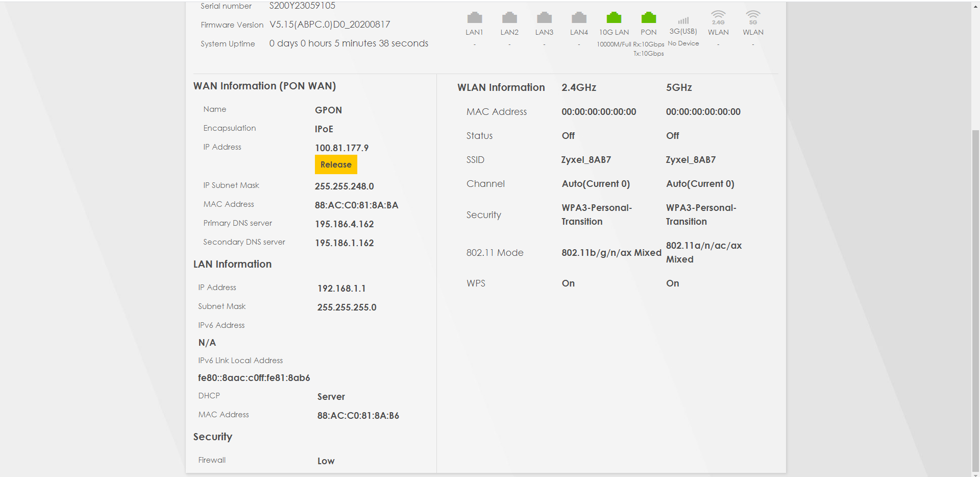Click the WAN MAC address 88:AC:C0:81:8A:BA
This screenshot has width=980, height=477.
pyautogui.click(x=356, y=205)
